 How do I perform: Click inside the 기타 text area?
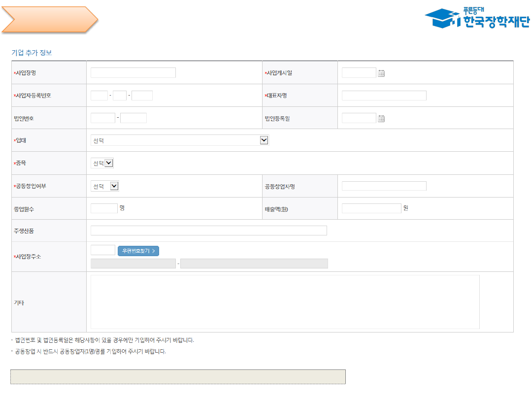(285, 302)
